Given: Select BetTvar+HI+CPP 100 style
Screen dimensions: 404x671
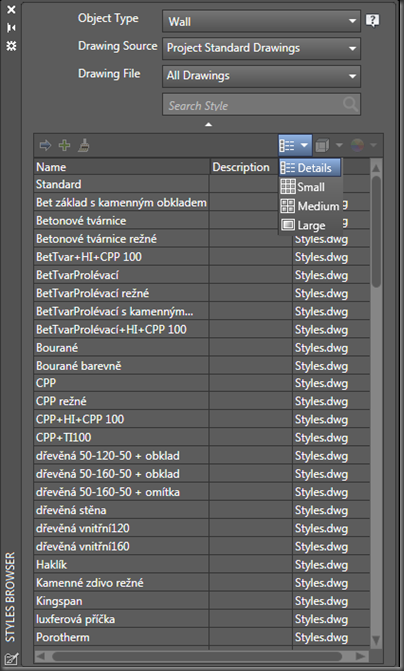Looking at the screenshot, I should click(x=122, y=257).
